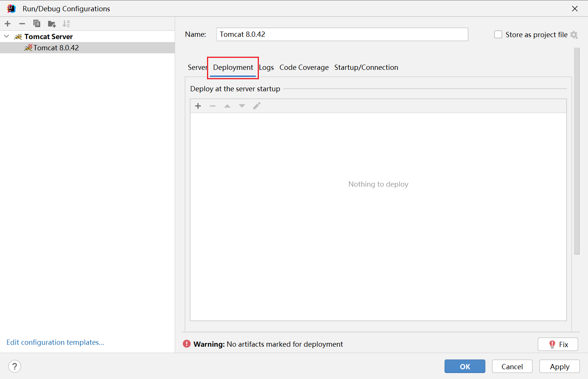588x379 pixels.
Task: Open Edit configuration templates link
Action: pyautogui.click(x=55, y=342)
